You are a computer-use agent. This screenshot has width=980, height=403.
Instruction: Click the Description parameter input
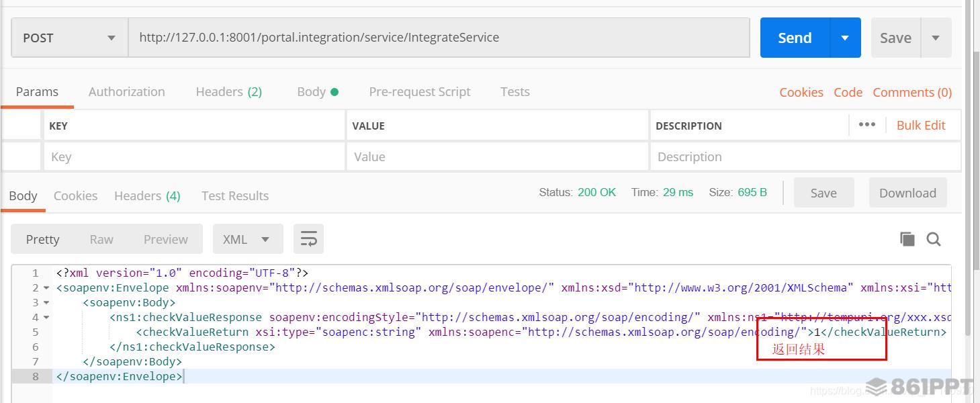coord(805,156)
